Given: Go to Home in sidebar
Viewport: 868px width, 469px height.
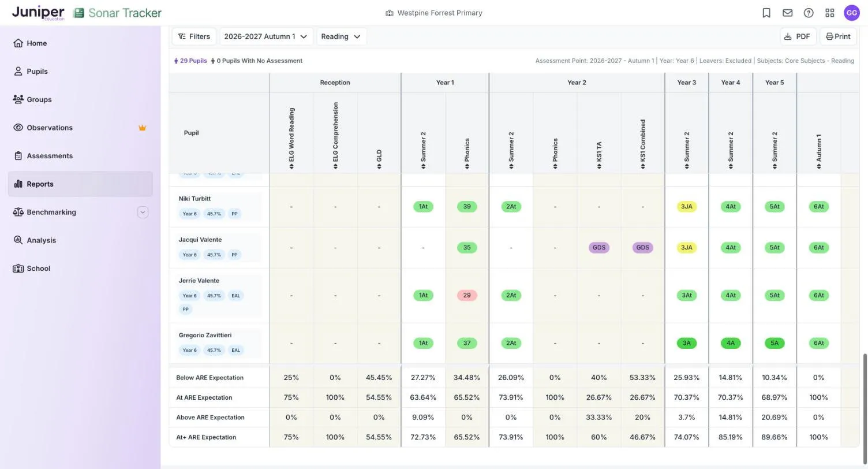Looking at the screenshot, I should [x=80, y=43].
